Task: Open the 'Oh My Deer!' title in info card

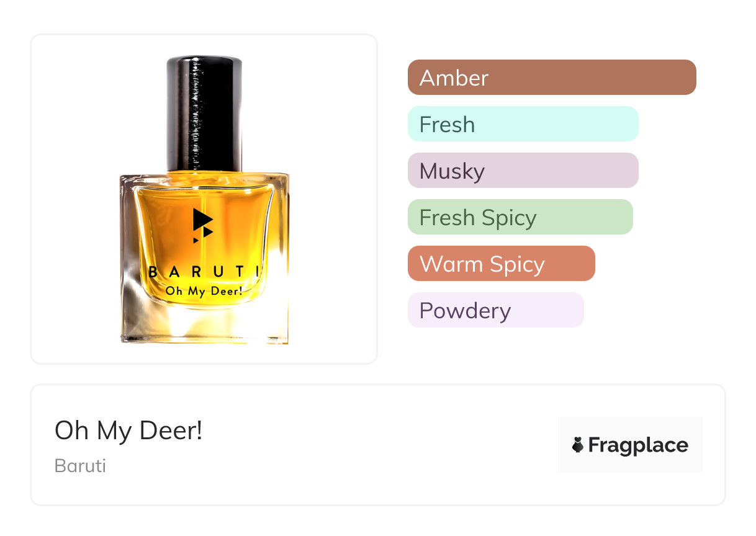Action: point(128,431)
